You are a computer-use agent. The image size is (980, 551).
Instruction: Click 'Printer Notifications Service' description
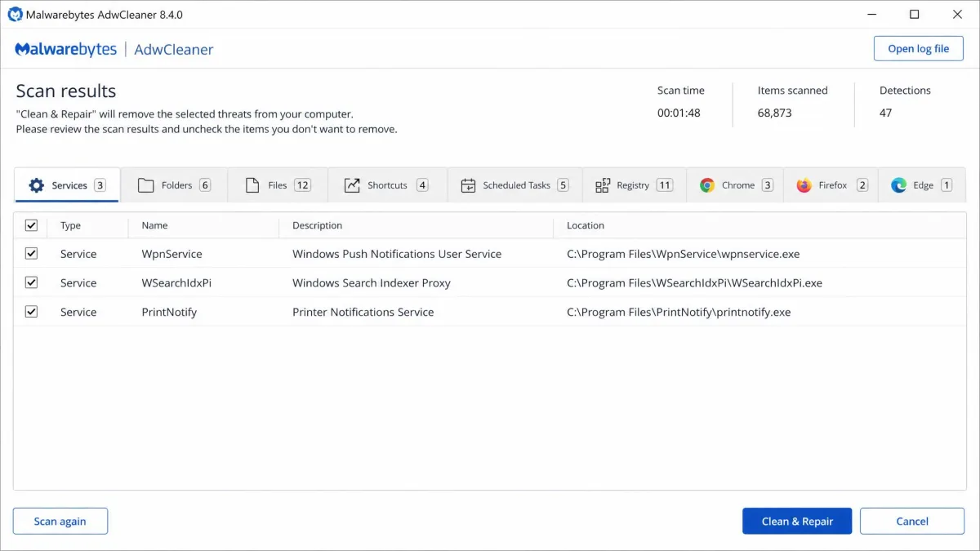(x=363, y=312)
